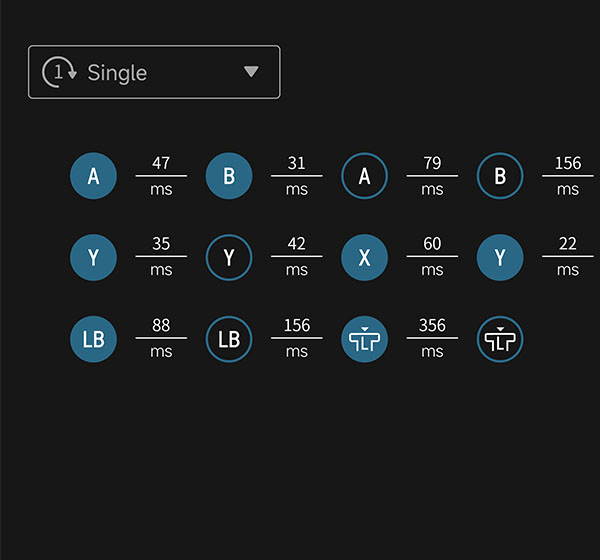Click the play-once loop icon beside Single
The image size is (600, 560).
click(59, 72)
